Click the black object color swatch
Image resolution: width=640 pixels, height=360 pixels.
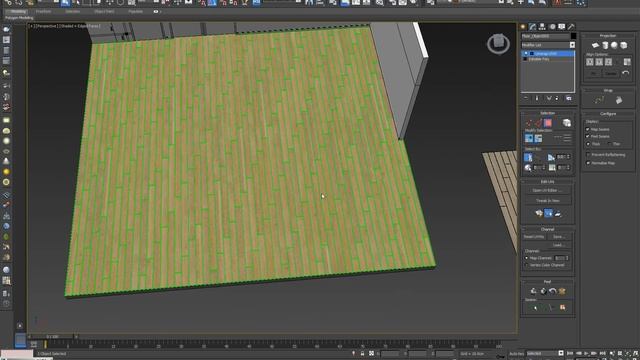pos(573,36)
